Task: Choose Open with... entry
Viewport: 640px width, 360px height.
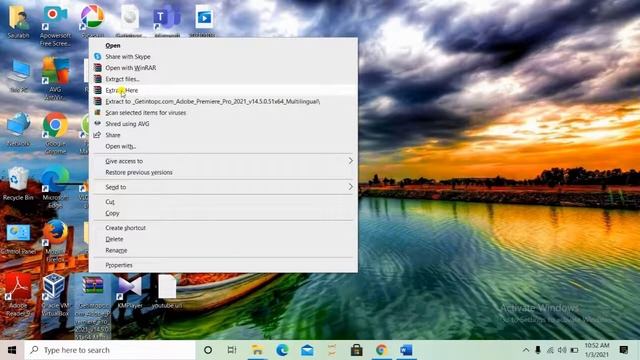Action: 223,146
